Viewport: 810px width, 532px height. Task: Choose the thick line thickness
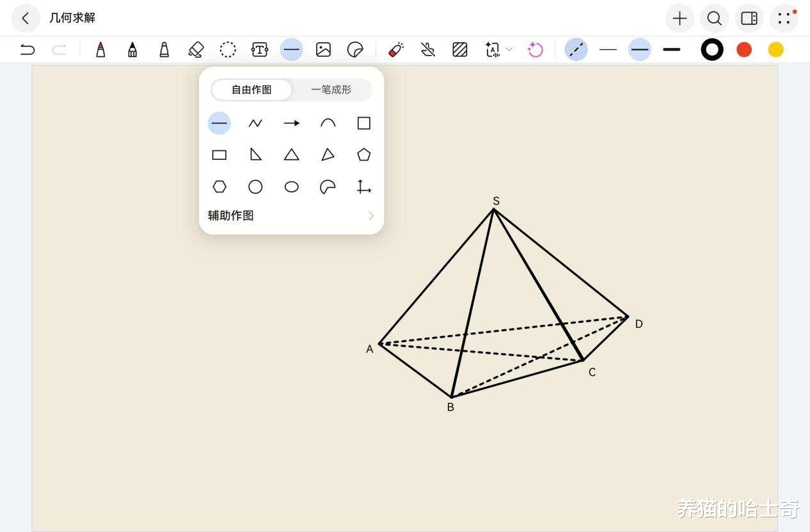pos(672,49)
